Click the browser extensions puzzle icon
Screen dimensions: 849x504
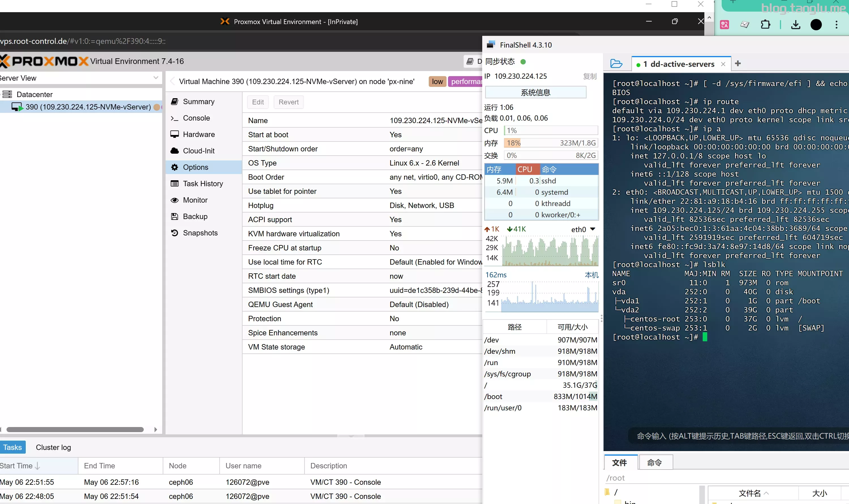(766, 24)
